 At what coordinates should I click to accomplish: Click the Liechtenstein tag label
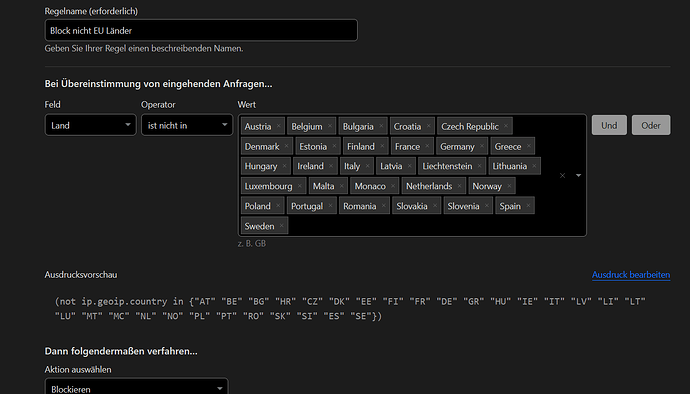(447, 166)
